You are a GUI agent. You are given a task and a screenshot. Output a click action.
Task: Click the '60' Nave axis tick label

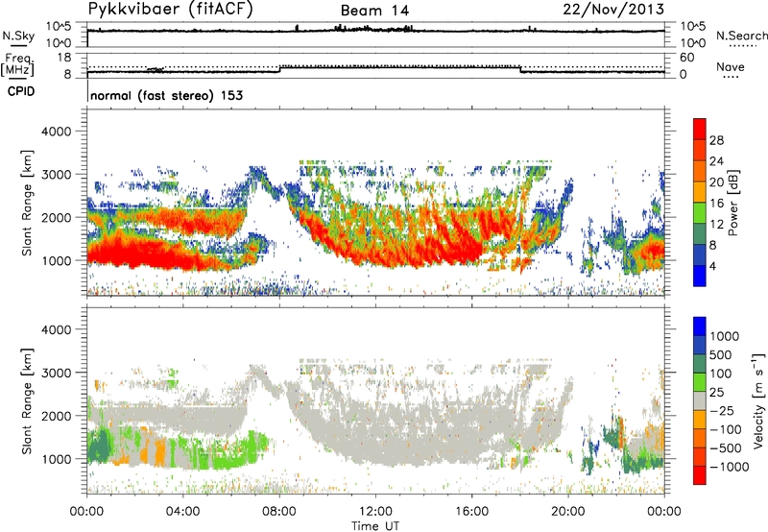coord(687,58)
